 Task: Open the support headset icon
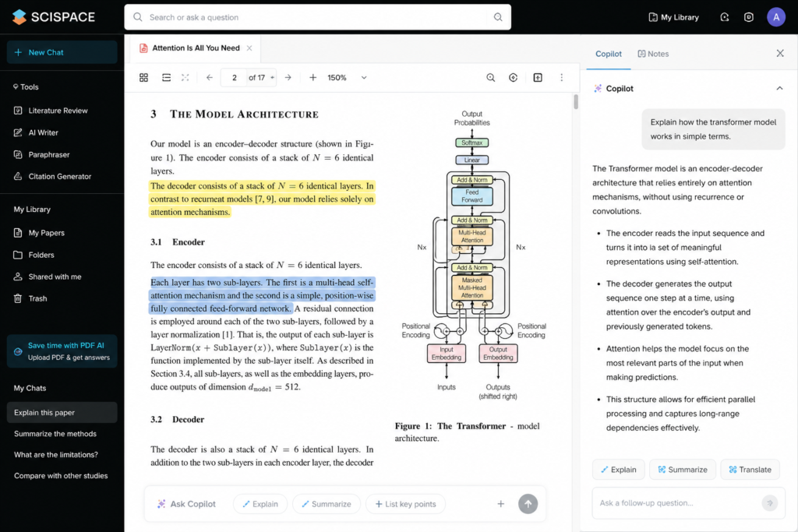point(724,17)
